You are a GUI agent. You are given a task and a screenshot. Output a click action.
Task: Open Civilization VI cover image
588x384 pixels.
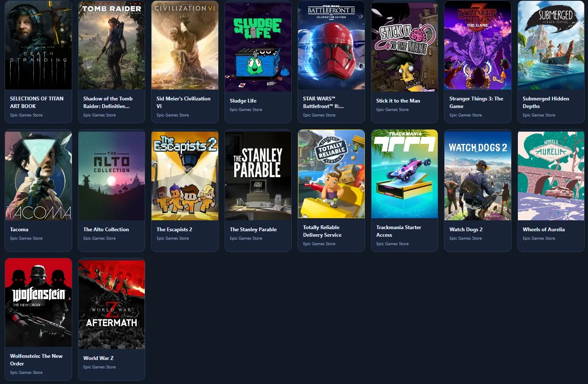(x=185, y=45)
